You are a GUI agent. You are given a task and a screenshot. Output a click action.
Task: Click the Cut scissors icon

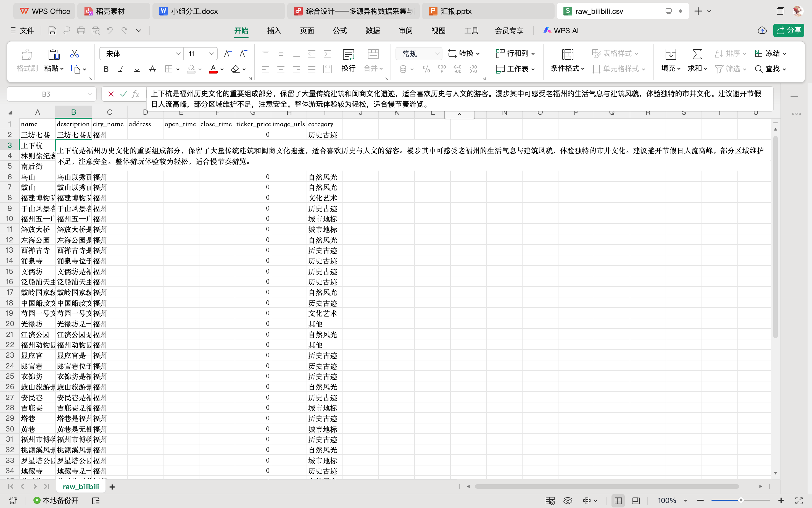pos(74,54)
